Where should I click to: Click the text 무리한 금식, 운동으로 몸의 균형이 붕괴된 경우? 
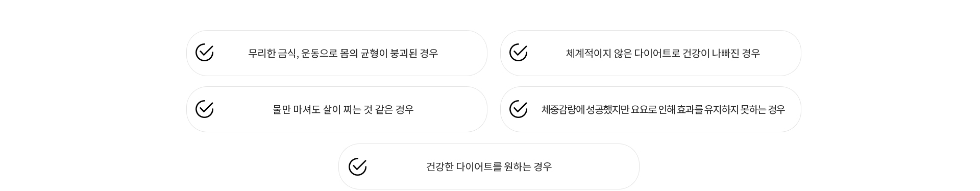pyautogui.click(x=343, y=53)
